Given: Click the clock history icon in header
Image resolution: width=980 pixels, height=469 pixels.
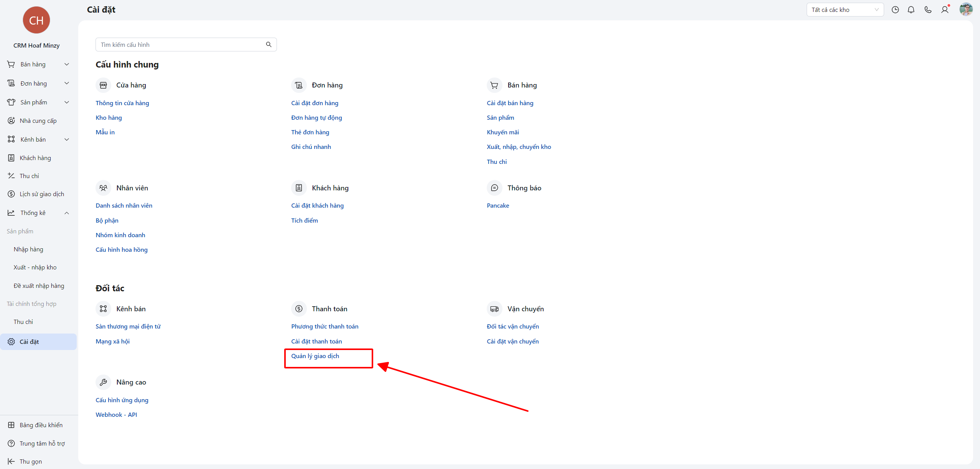Looking at the screenshot, I should pos(895,10).
